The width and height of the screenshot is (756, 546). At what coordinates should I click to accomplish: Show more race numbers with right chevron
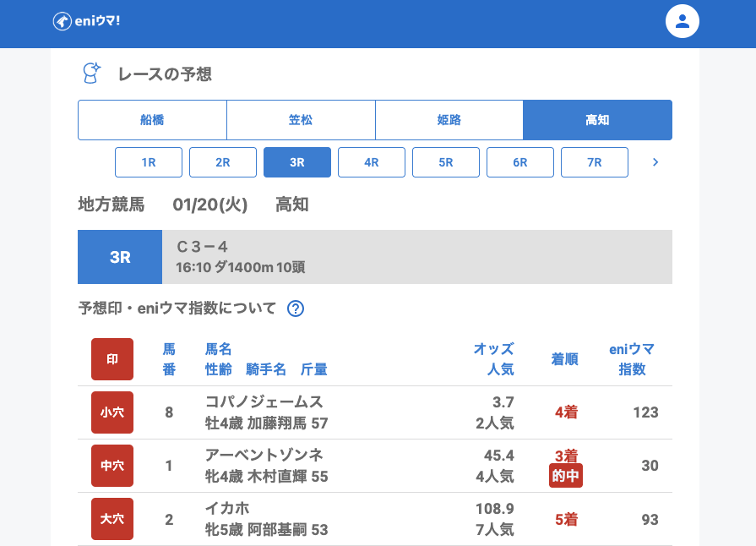[655, 162]
